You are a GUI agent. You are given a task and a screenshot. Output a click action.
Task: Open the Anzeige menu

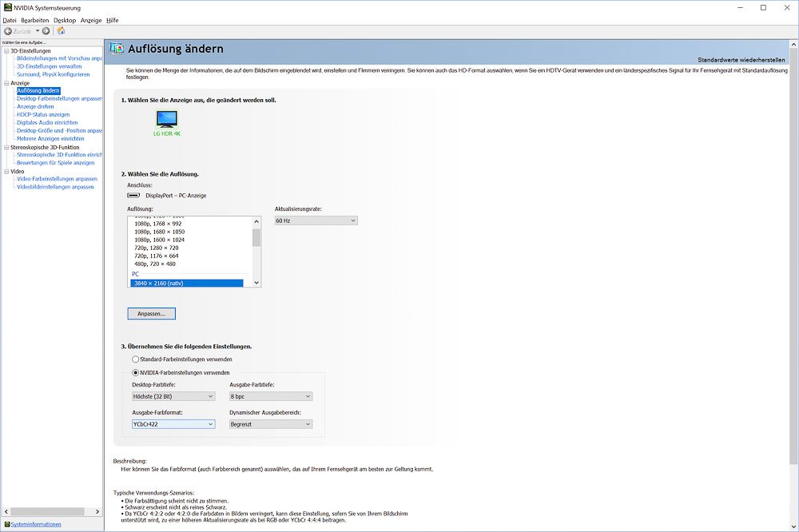(x=91, y=21)
